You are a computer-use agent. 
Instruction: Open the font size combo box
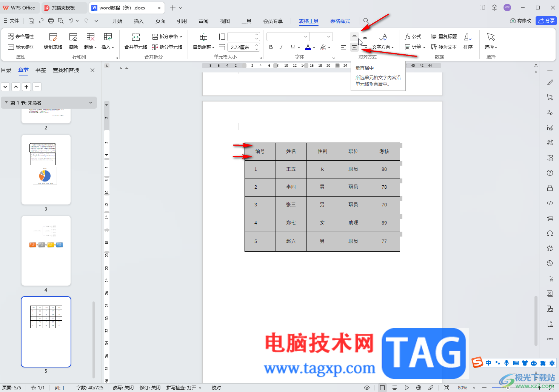[x=321, y=37]
